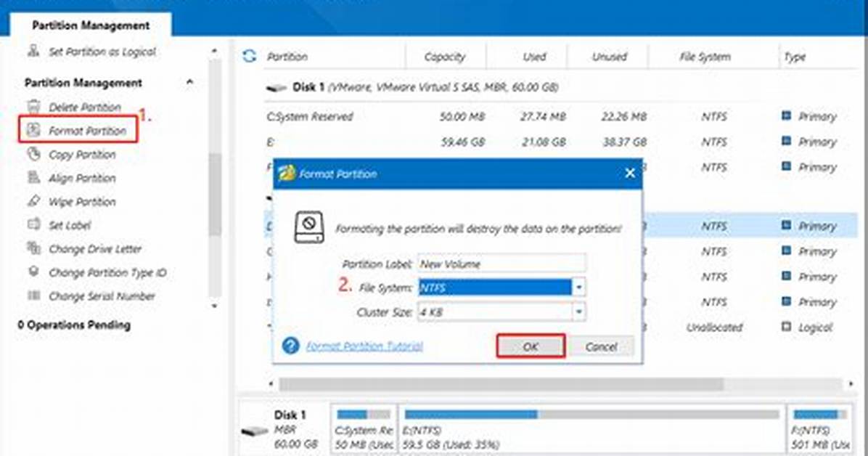Image resolution: width=868 pixels, height=456 pixels.
Task: Switch to the Partition Management tab
Action: pos(91,25)
